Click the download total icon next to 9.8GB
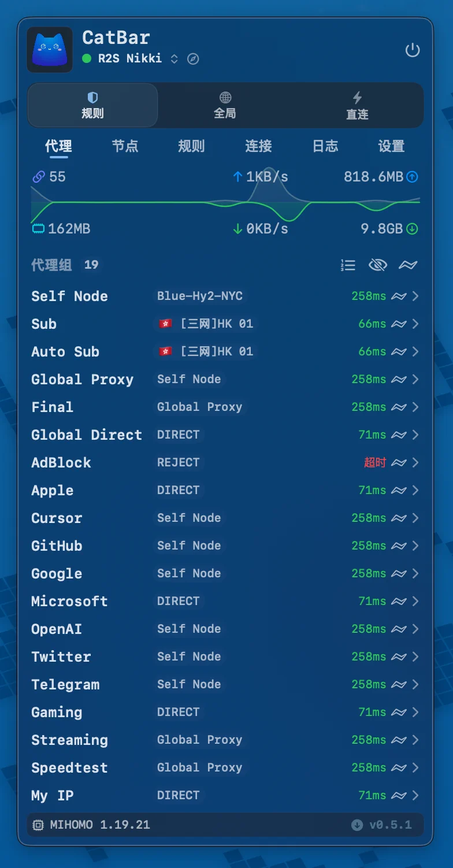Image resolution: width=453 pixels, height=868 pixels. tap(412, 229)
